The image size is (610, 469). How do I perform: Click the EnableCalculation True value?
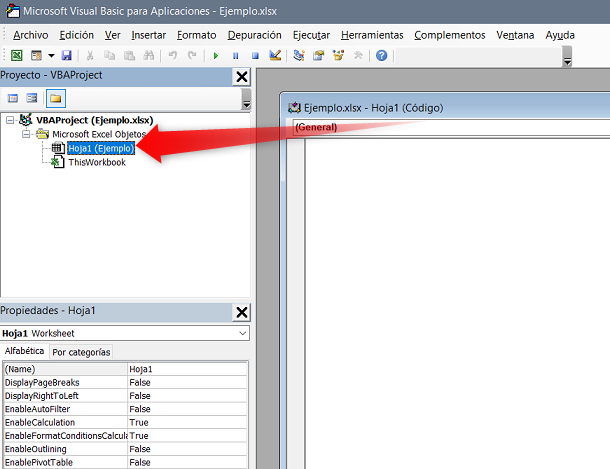188,422
